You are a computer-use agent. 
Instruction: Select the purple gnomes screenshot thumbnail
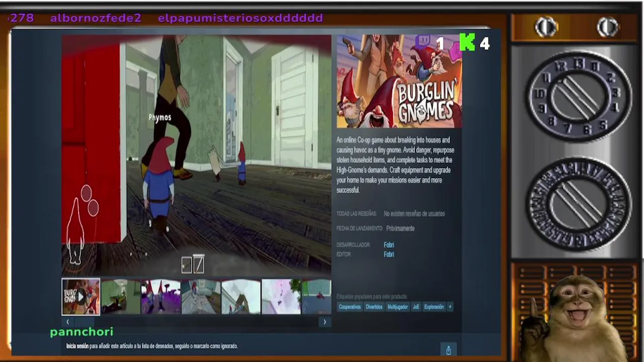click(x=161, y=297)
